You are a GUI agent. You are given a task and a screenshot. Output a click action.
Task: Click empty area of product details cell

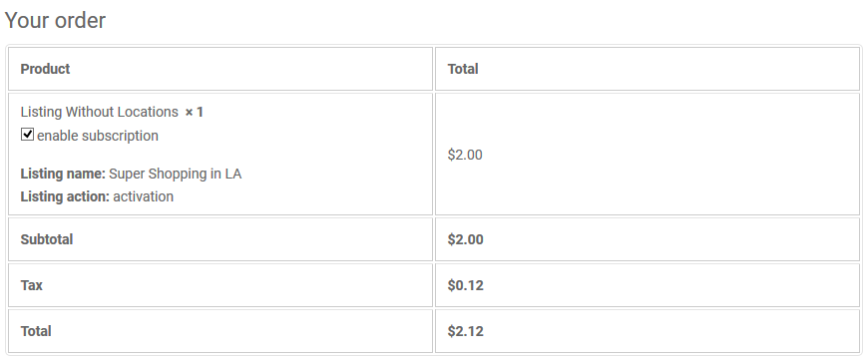pos(332,155)
